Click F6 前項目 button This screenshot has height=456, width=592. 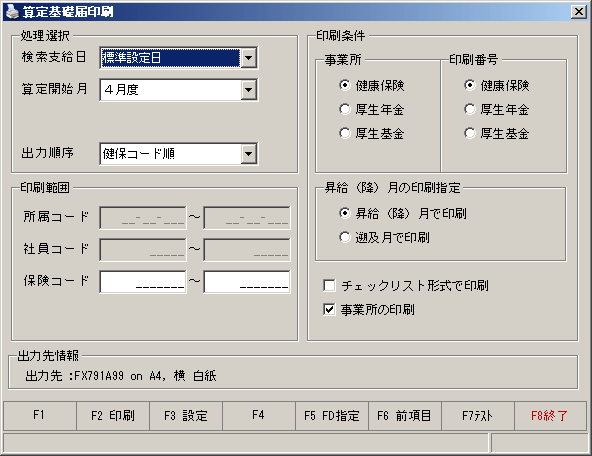click(405, 416)
